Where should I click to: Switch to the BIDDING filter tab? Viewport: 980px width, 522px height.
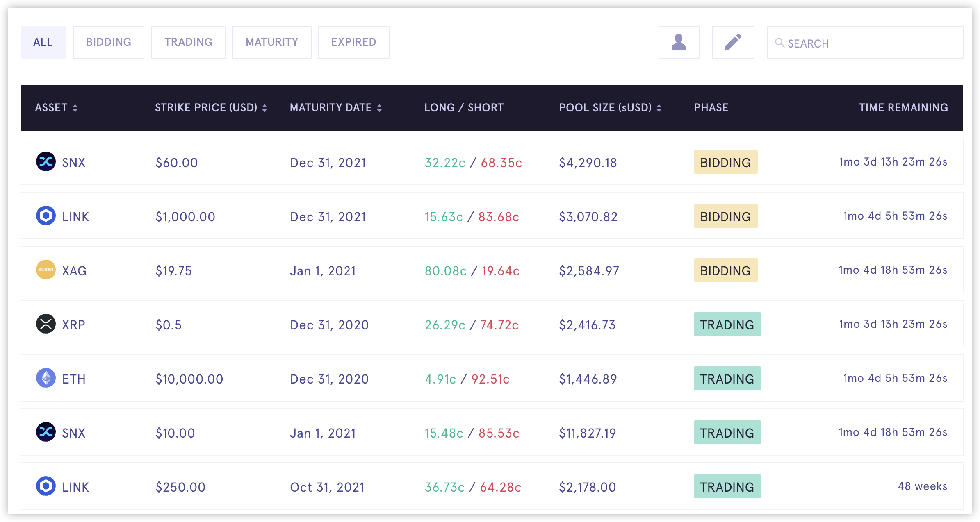[109, 43]
